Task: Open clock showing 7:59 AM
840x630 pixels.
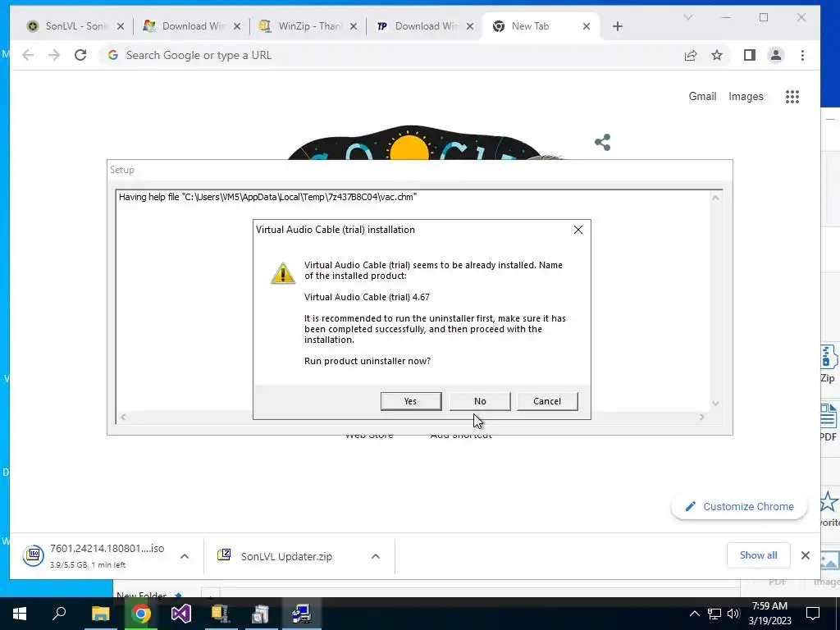Action: point(769,614)
